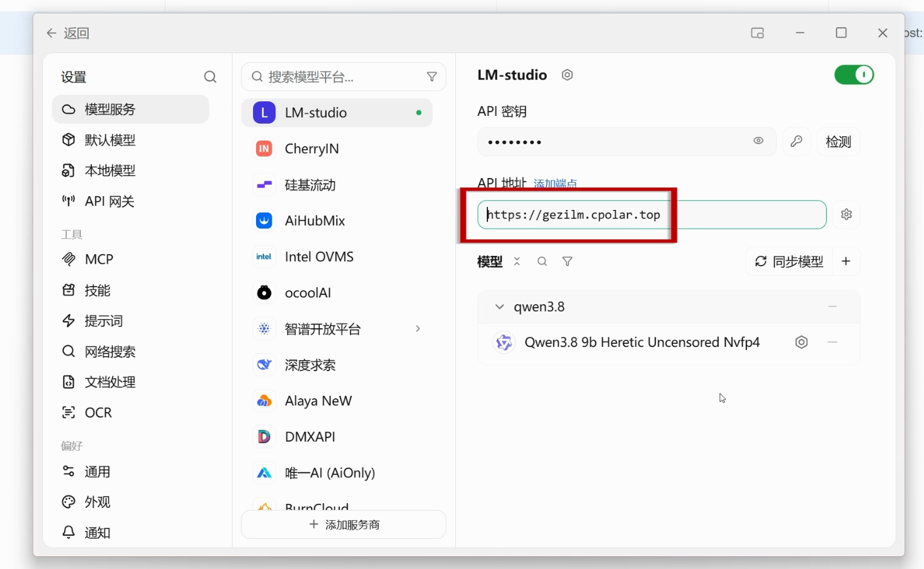Click the model list filter icon

coord(568,261)
